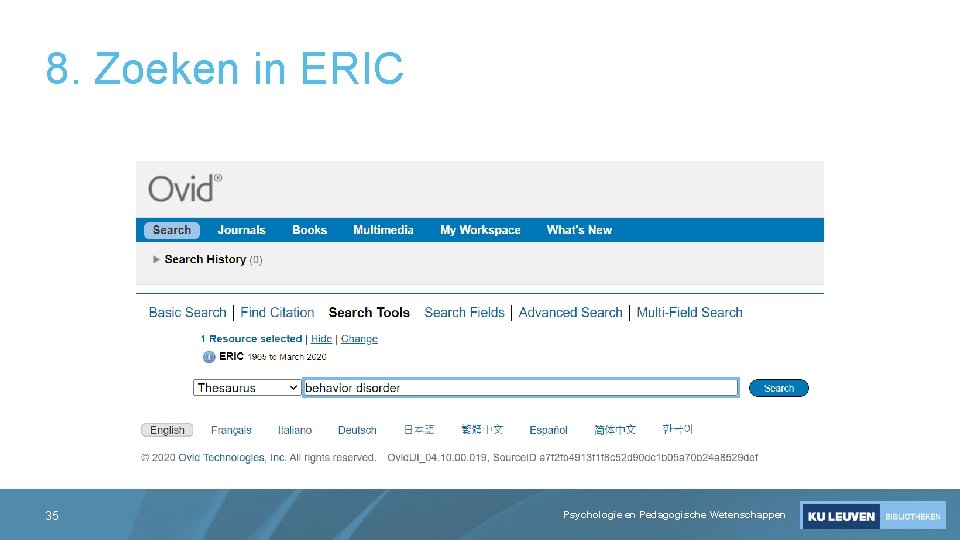Switch to Basic Search mode
The height and width of the screenshot is (540, 960).
[x=187, y=312]
